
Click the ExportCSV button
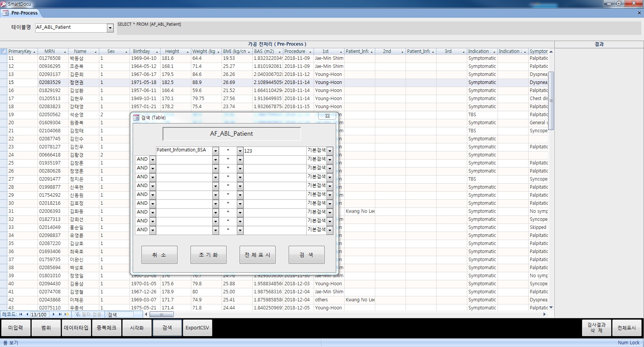point(197,328)
